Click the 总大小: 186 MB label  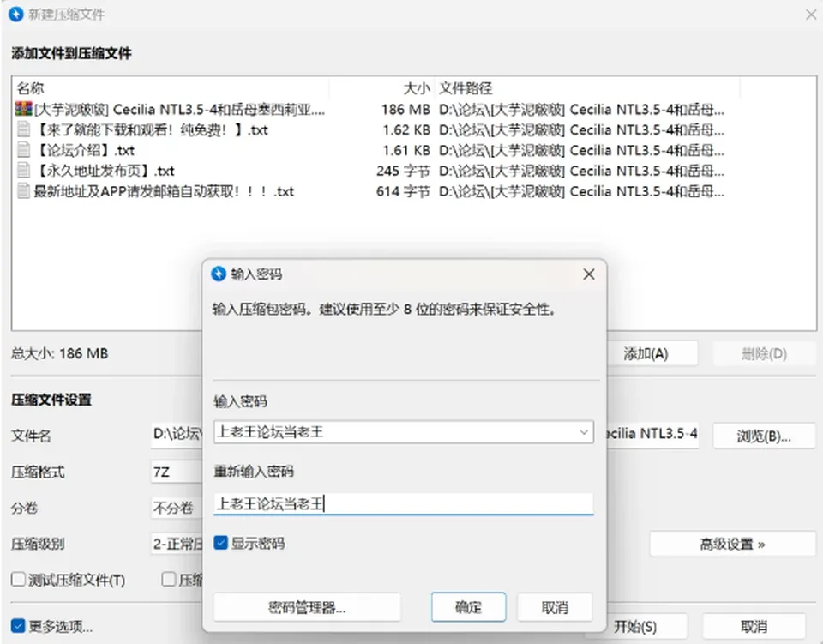[x=59, y=353]
